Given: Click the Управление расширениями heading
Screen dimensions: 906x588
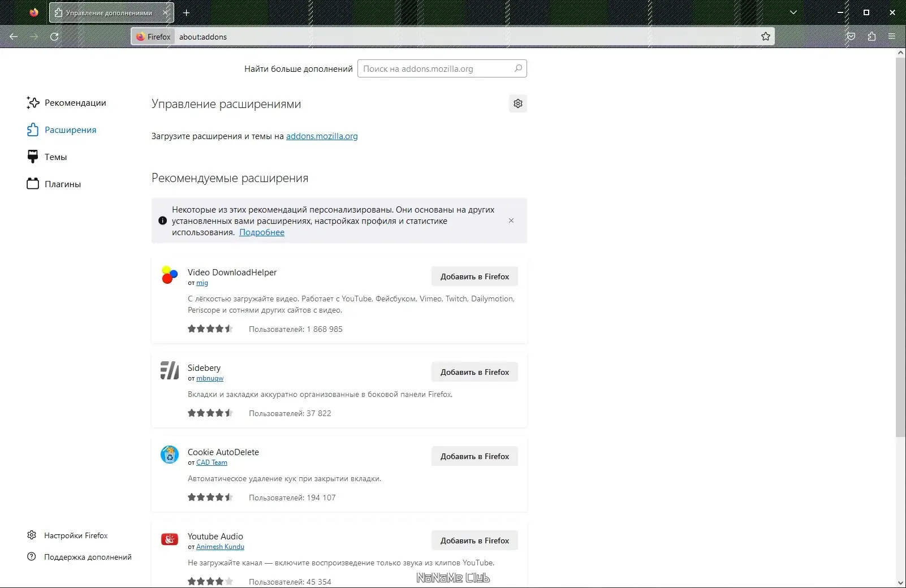Looking at the screenshot, I should pos(226,104).
